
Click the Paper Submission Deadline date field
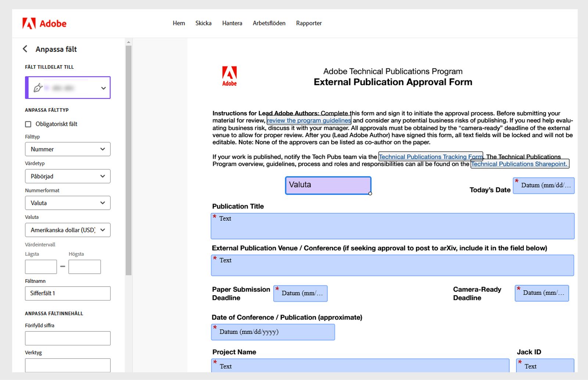tap(300, 294)
